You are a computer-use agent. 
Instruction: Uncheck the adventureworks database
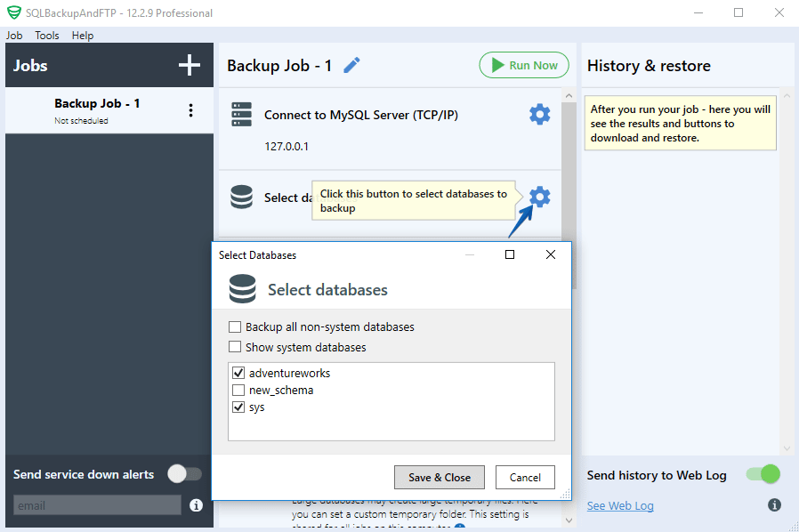238,373
